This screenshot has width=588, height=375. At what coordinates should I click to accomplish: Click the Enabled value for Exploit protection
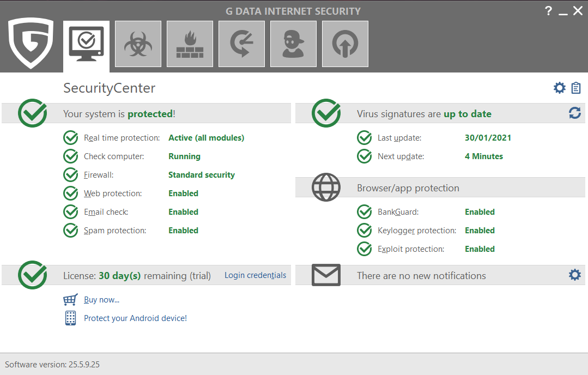[x=480, y=249]
